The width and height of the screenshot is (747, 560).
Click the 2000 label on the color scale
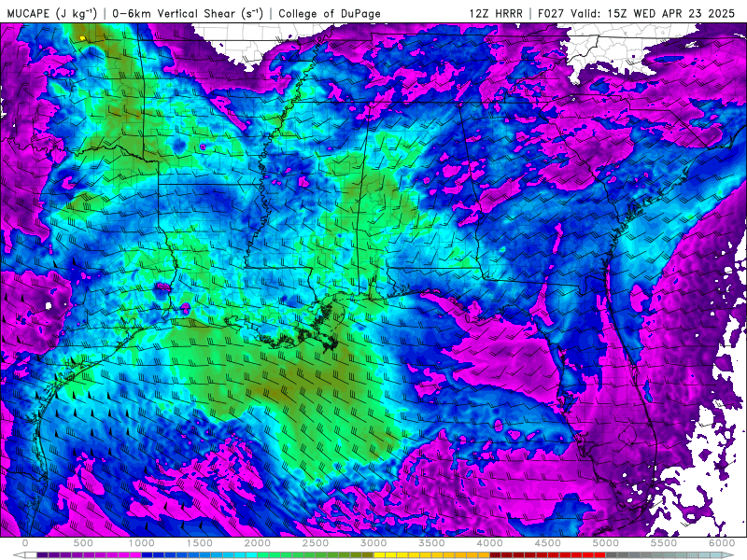258,543
